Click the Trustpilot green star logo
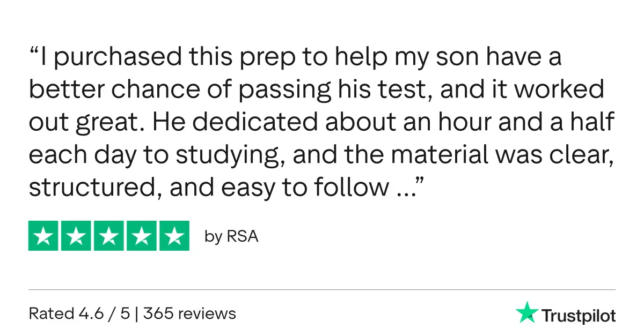 (x=526, y=312)
